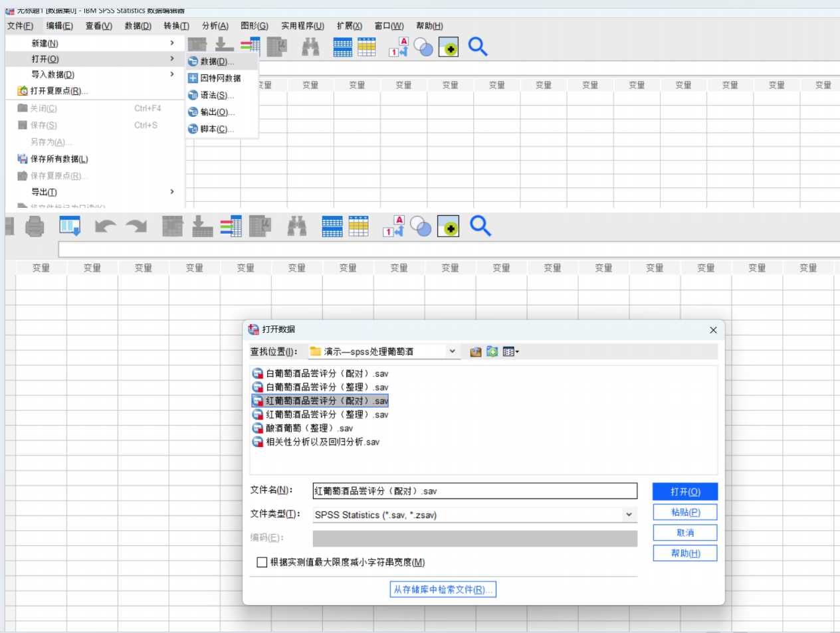Close the 打开数据 dialog

(713, 330)
